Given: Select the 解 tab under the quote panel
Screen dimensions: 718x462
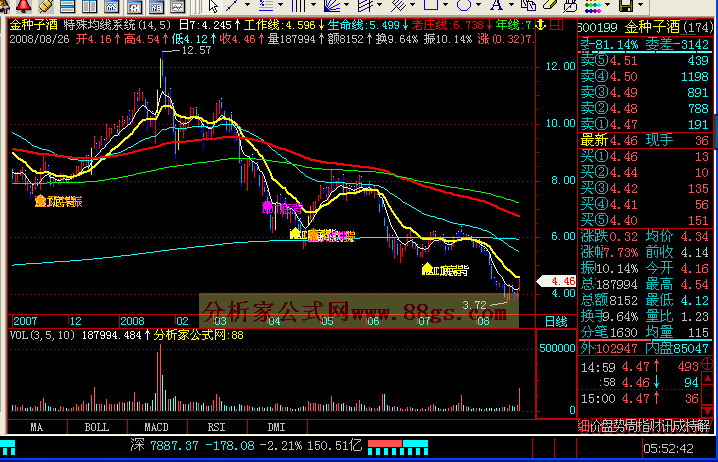Looking at the screenshot, I should tap(705, 426).
